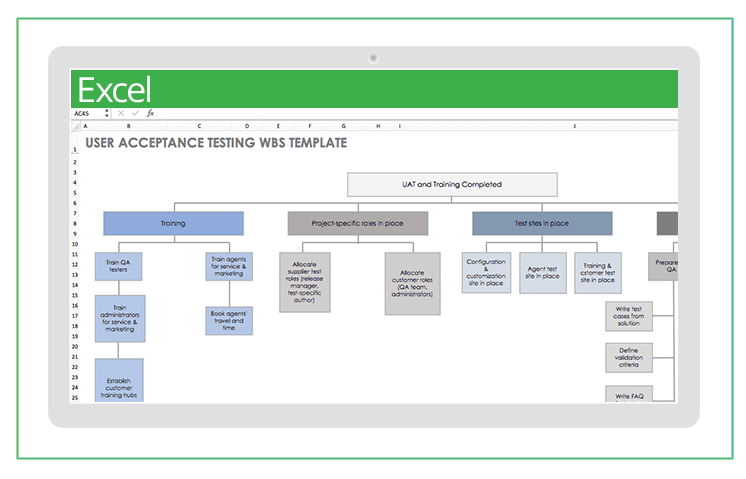Select 'Define validation criteria' box
Viewport: 746px width, 479px height.
pyautogui.click(x=629, y=357)
